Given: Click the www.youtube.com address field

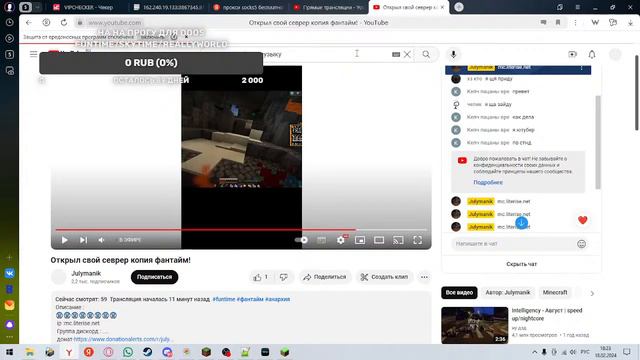Looking at the screenshot, I should coord(115,23).
